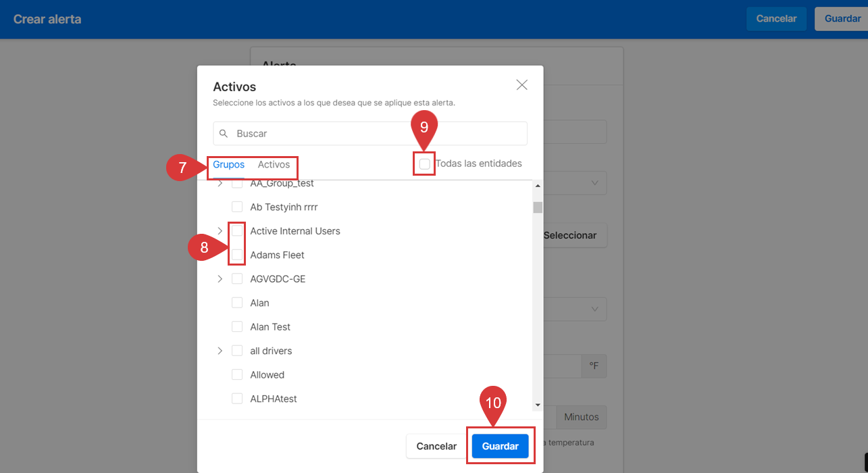Image resolution: width=868 pixels, height=473 pixels.
Task: Expand the AA_Group_test group
Action: pyautogui.click(x=220, y=184)
